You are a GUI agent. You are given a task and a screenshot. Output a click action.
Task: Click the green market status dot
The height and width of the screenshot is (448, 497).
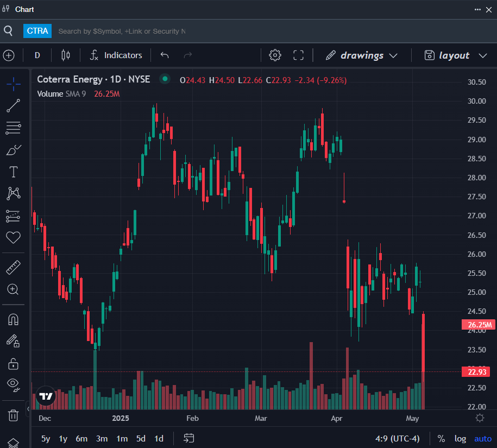(x=165, y=79)
